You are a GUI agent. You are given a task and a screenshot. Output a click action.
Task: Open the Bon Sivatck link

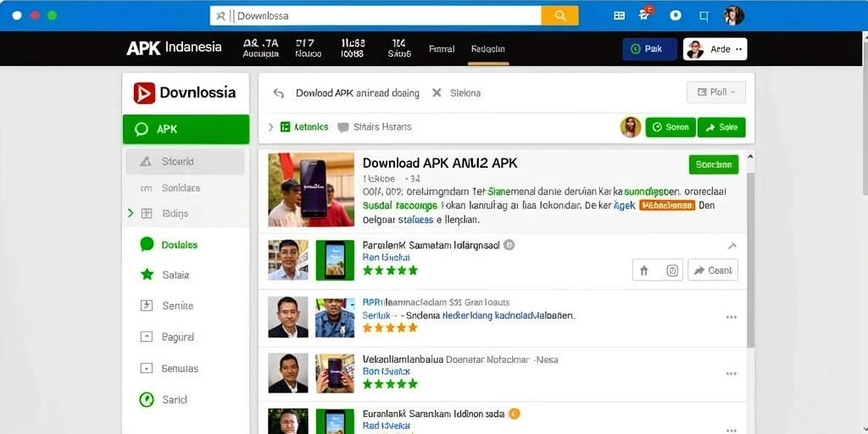386,371
